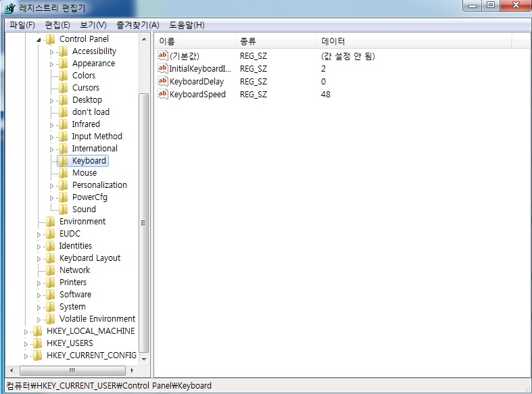Open the 파일(F) menu
Viewport: 532px width, 394px height.
pyautogui.click(x=22, y=25)
